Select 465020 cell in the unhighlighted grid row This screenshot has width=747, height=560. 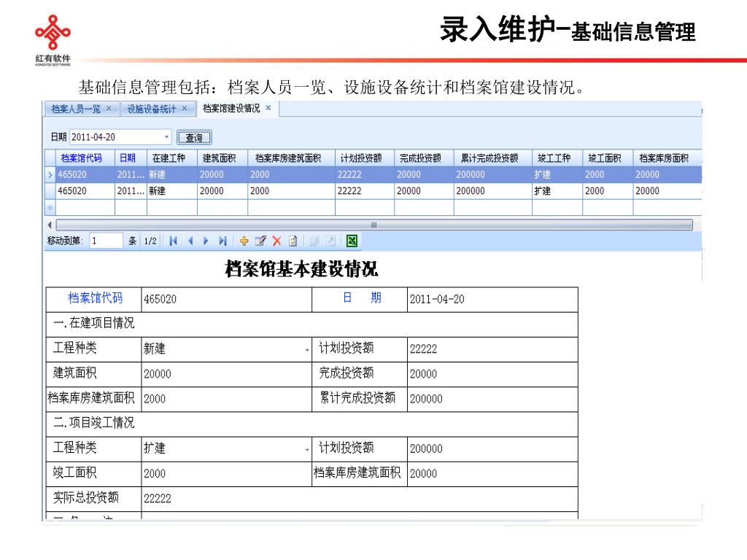point(85,192)
